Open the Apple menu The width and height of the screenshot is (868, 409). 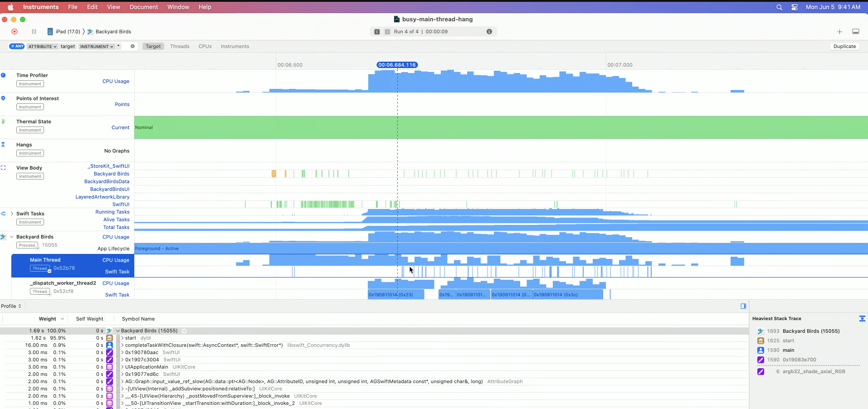[x=10, y=7]
